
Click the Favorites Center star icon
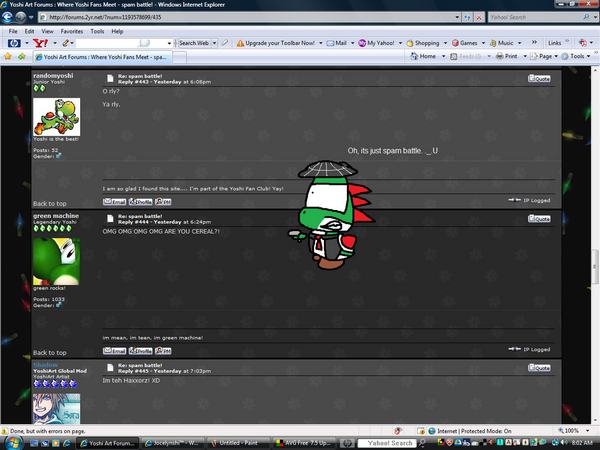coord(8,57)
